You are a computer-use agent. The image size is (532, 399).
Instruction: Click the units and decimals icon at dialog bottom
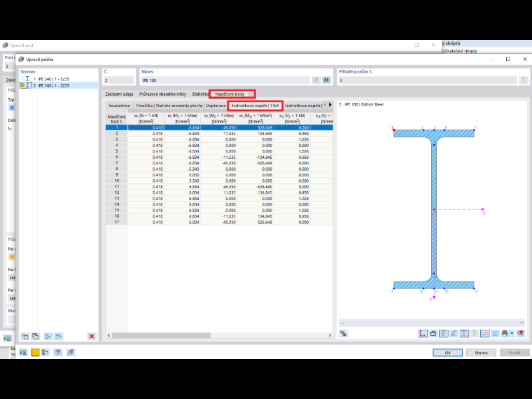pyautogui.click(x=23, y=353)
